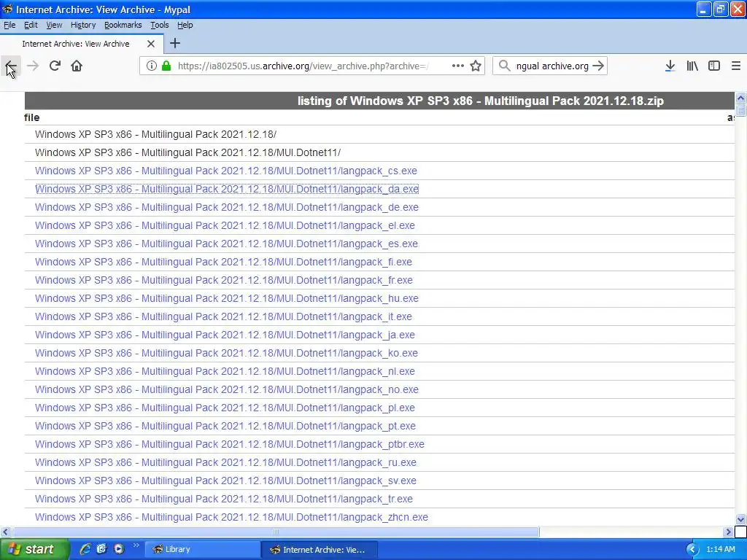
Task: Submit search with the arrow button
Action: [x=598, y=66]
